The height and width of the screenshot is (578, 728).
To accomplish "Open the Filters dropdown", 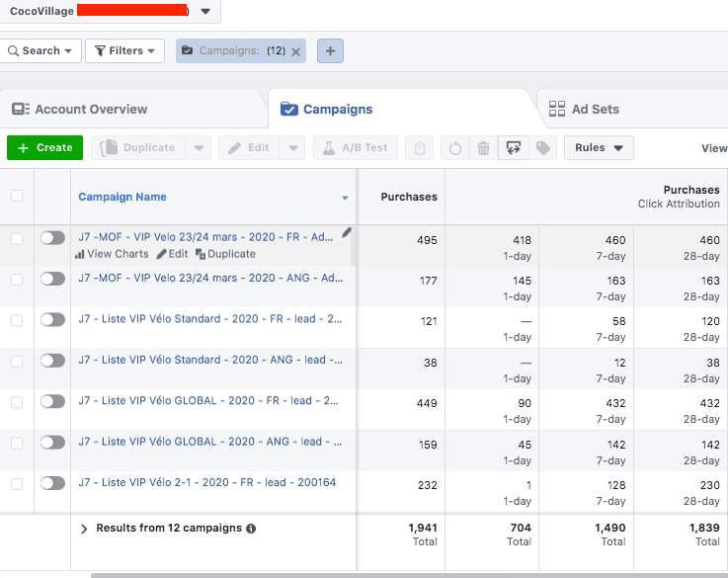I will [124, 50].
